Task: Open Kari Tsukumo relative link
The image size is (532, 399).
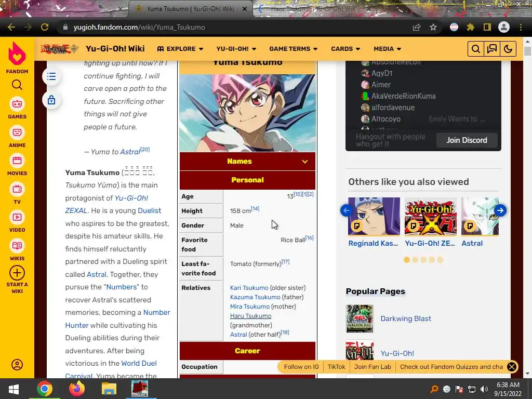Action: pyautogui.click(x=249, y=288)
